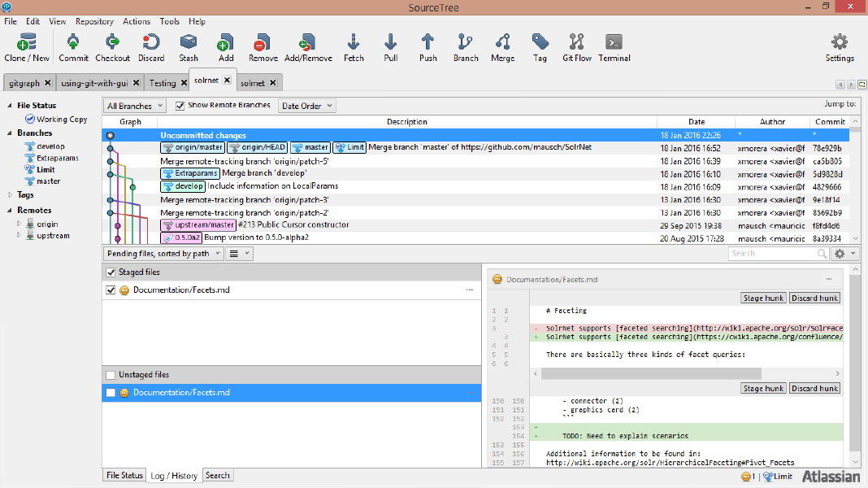Open Settings gear in toolbar
868x488 pixels.
click(x=840, y=47)
